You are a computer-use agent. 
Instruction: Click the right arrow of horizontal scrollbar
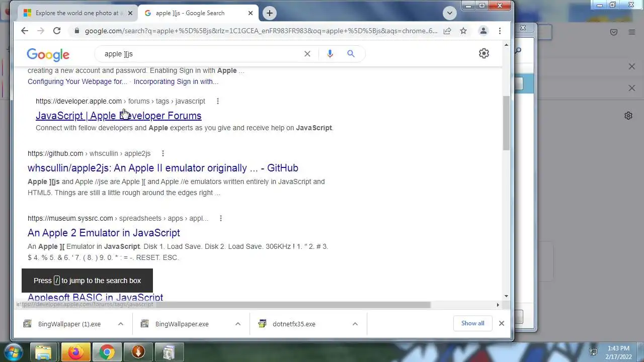click(498, 305)
